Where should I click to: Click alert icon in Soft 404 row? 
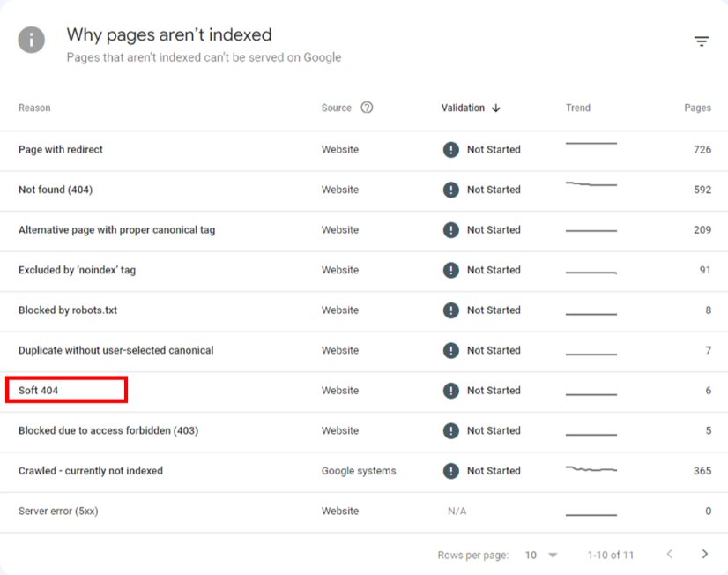450,391
